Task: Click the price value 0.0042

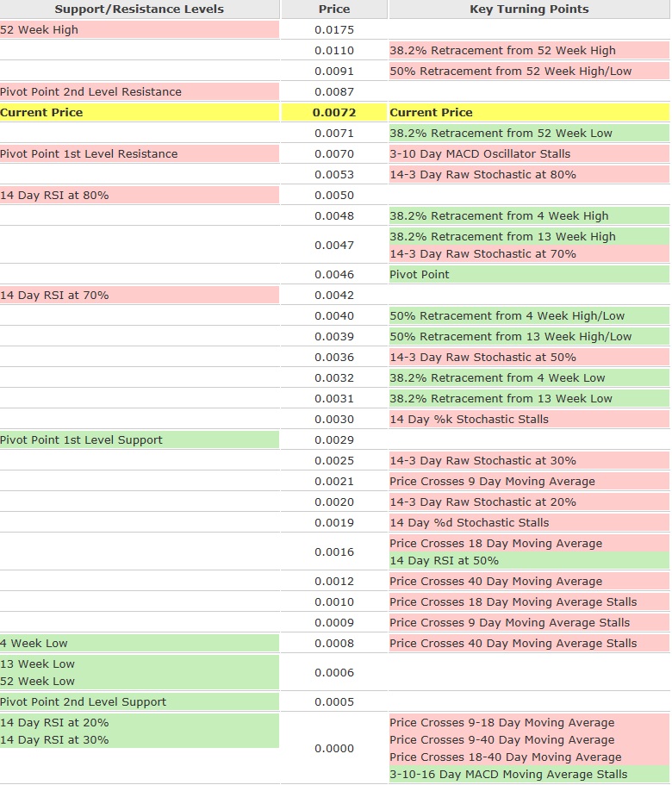Action: (x=334, y=296)
